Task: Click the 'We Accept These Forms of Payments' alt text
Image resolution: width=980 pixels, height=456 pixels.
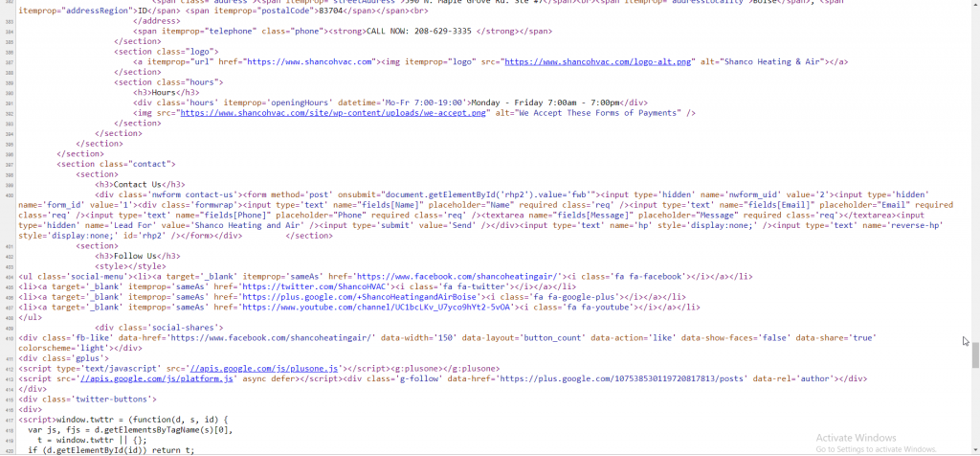Action: pyautogui.click(x=599, y=113)
